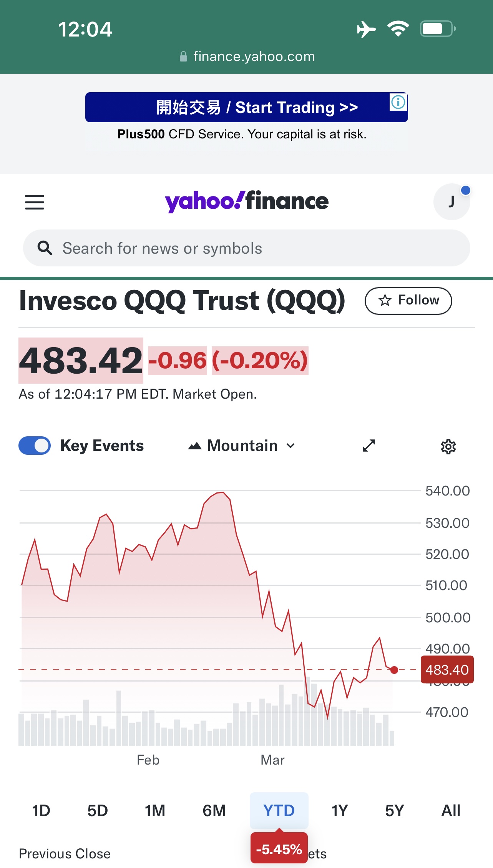The height and width of the screenshot is (868, 493).
Task: Open the Mountain chart type dropdown
Action: coord(242,446)
